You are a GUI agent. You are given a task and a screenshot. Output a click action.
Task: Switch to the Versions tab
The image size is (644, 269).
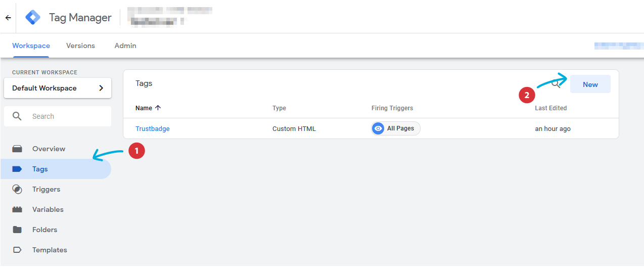(x=80, y=46)
